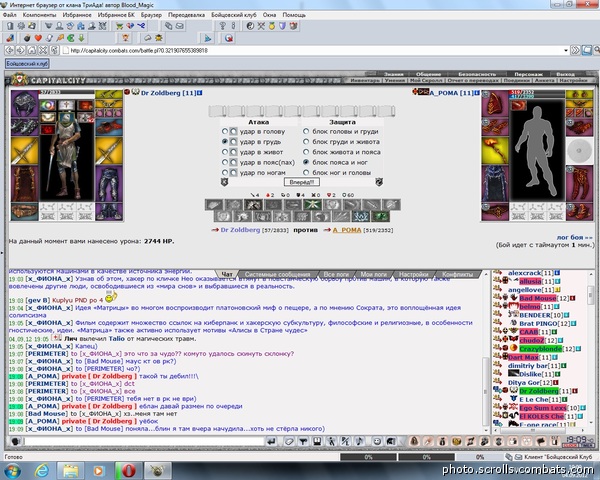Select defense option 'блок пояса и ног'
The height and width of the screenshot is (480, 600).
click(306, 162)
